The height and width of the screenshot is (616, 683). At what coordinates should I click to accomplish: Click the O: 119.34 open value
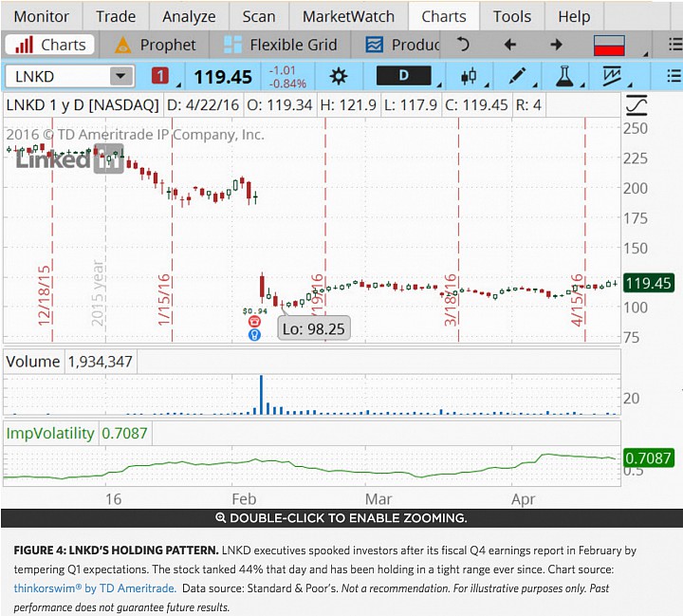tap(279, 105)
